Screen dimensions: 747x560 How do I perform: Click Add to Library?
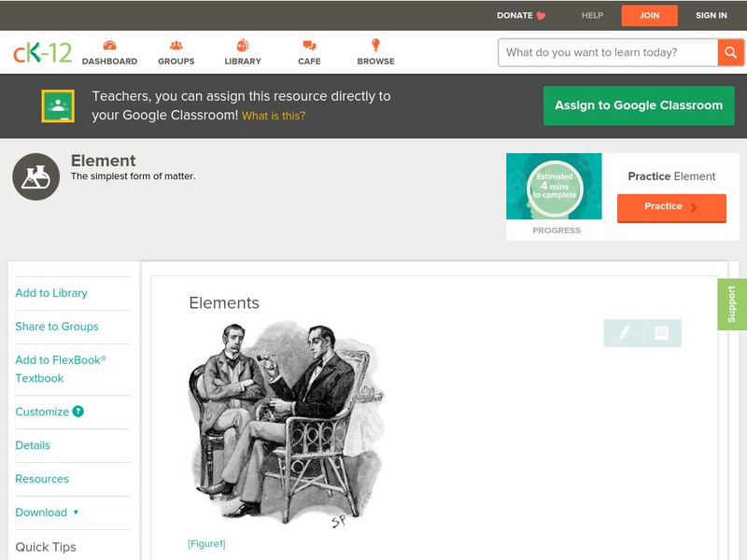point(51,293)
